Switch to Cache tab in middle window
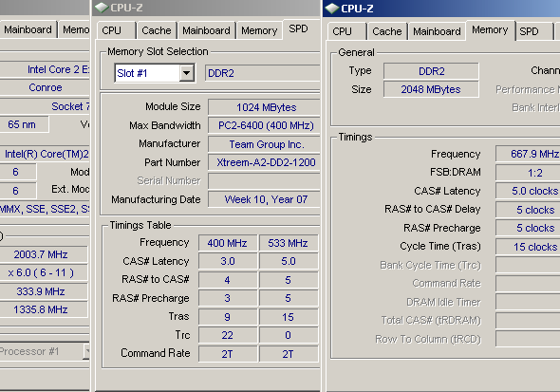The image size is (560, 392). pos(157,30)
